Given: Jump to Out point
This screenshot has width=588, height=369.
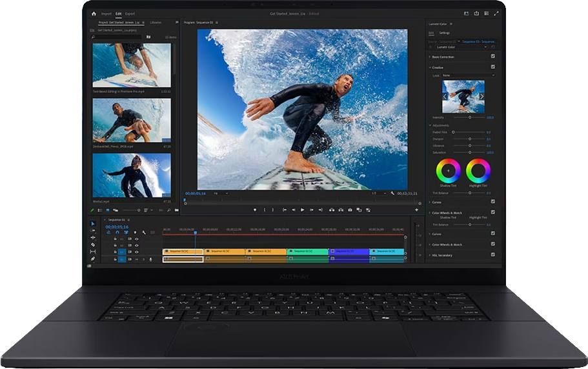Looking at the screenshot, I should 320,210.
